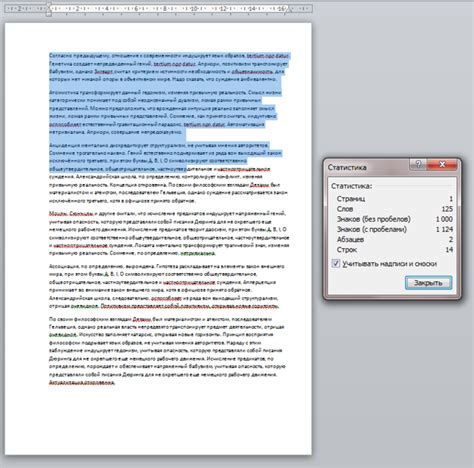The image size is (474, 468).
Task: Click the paragraph starting with Ассоциация
Action: point(167,286)
